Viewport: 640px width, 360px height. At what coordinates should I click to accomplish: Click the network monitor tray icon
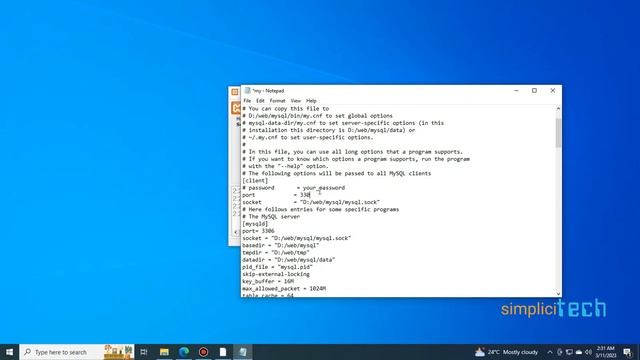coord(569,352)
